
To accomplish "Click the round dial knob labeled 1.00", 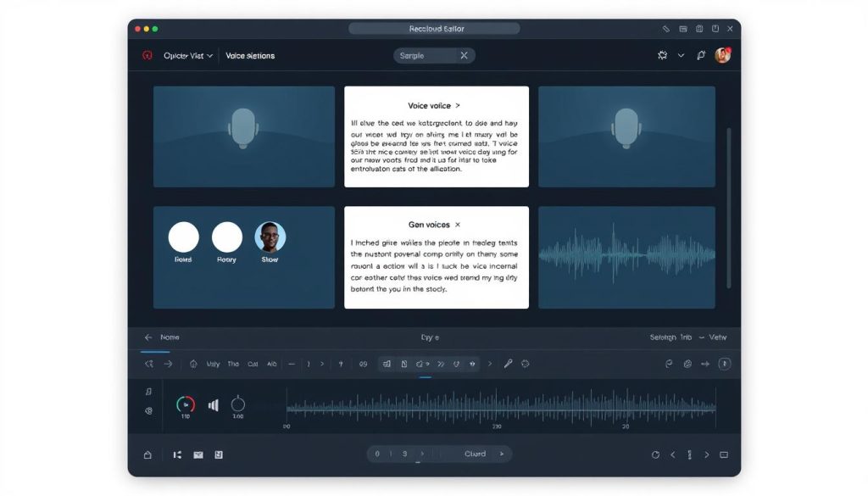I will coord(238,404).
